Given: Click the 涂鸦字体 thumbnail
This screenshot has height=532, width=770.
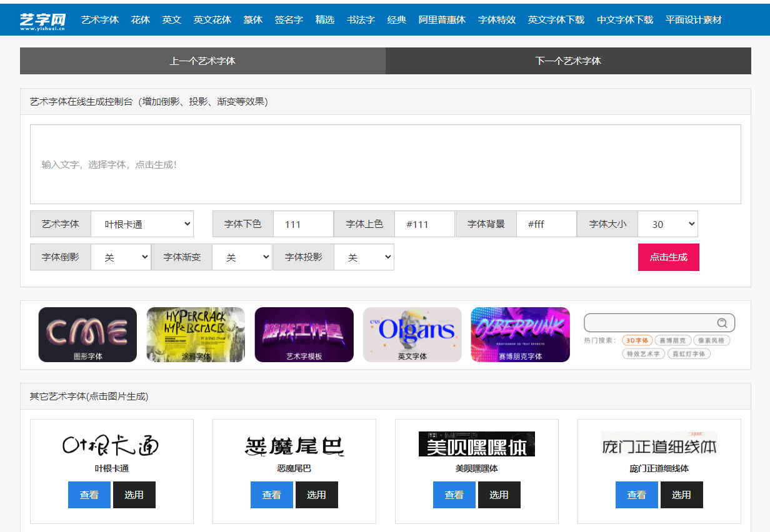Looking at the screenshot, I should pos(195,335).
